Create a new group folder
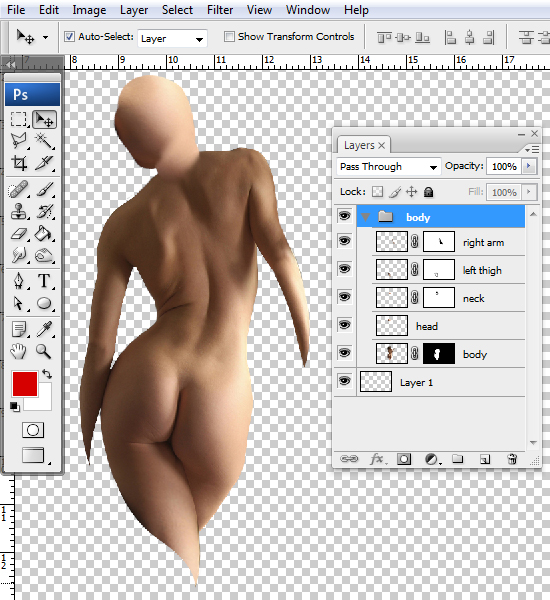 (x=458, y=459)
